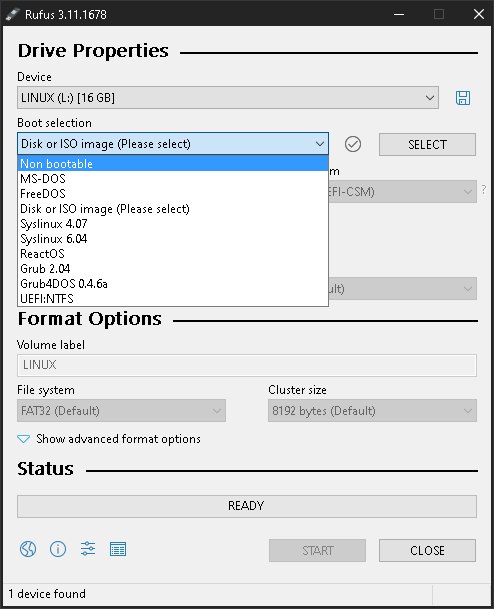Choose UEFI:NTFS boot option
Screen dimensions: 494x609
coord(173,298)
